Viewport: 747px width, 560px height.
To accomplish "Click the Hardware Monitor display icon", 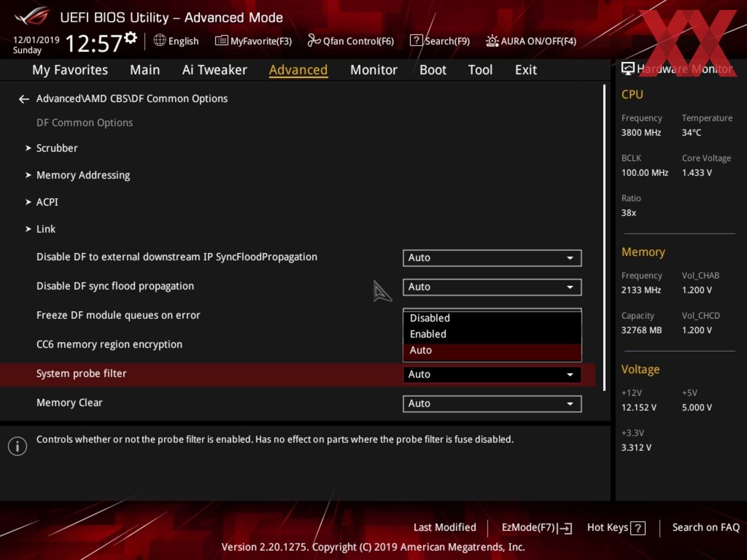I will coord(628,68).
